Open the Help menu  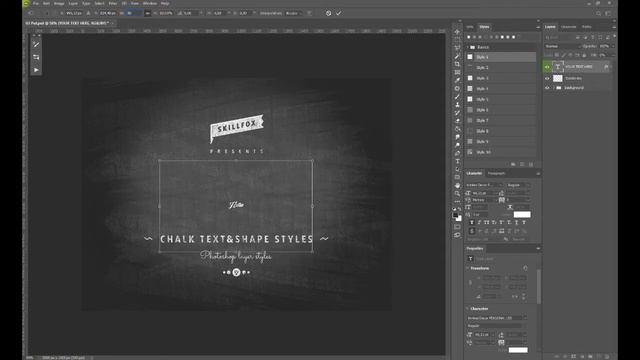pyautogui.click(x=165, y=3)
